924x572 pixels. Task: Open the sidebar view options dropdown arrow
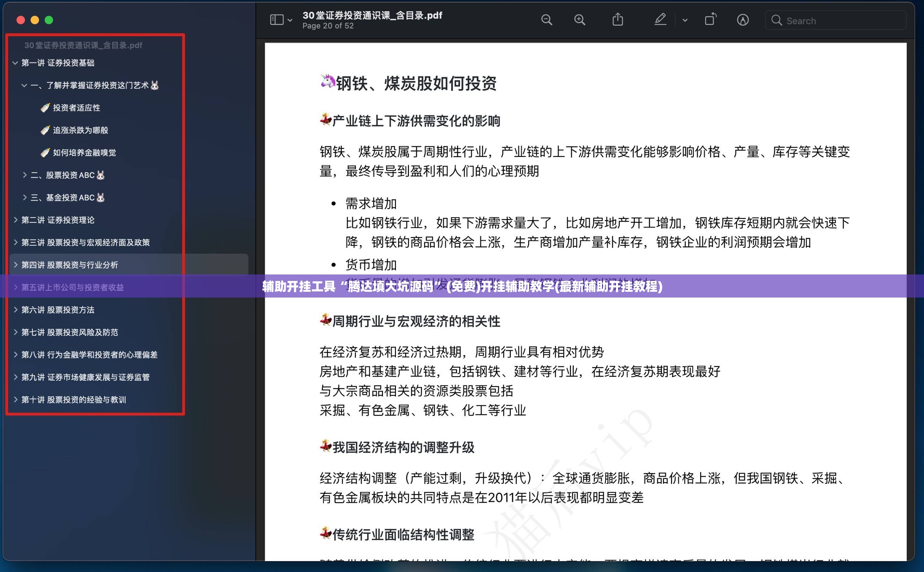(290, 20)
